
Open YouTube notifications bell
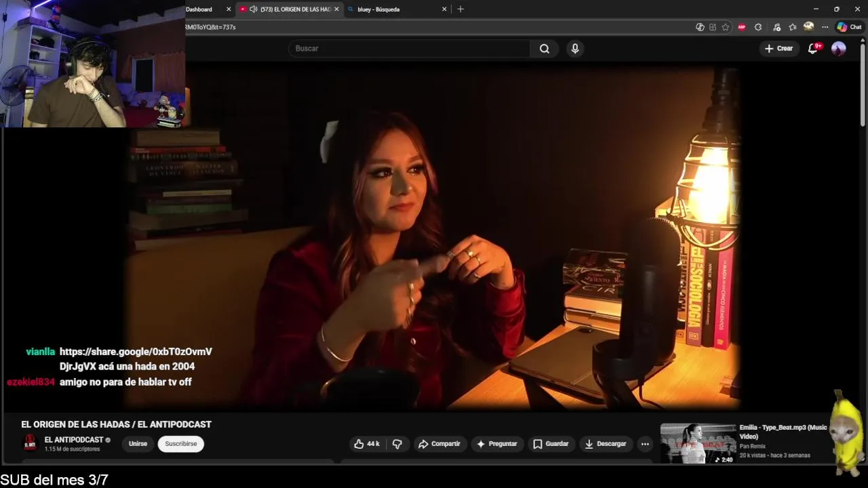(813, 49)
